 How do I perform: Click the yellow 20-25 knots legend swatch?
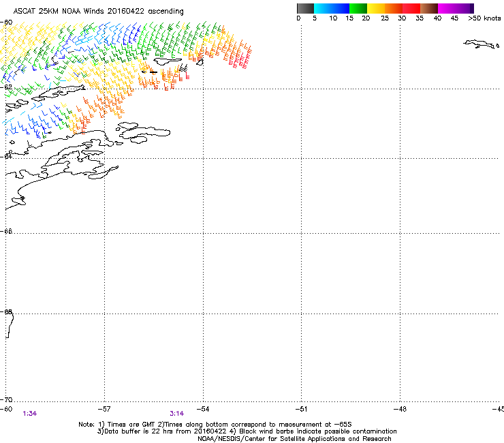376,8
